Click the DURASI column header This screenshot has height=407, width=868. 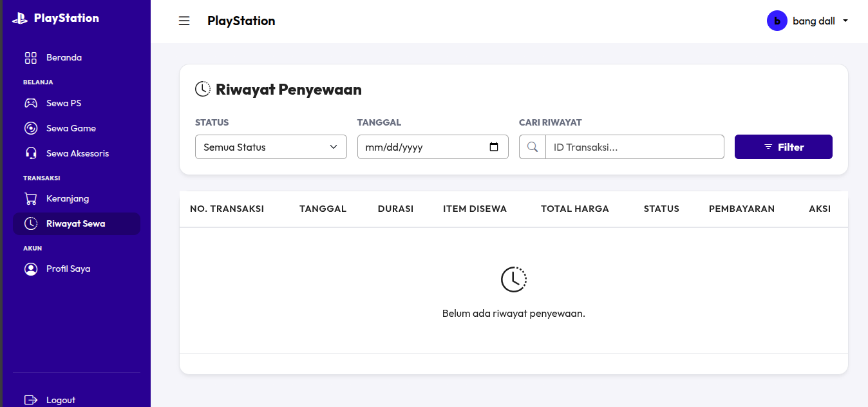[395, 209]
